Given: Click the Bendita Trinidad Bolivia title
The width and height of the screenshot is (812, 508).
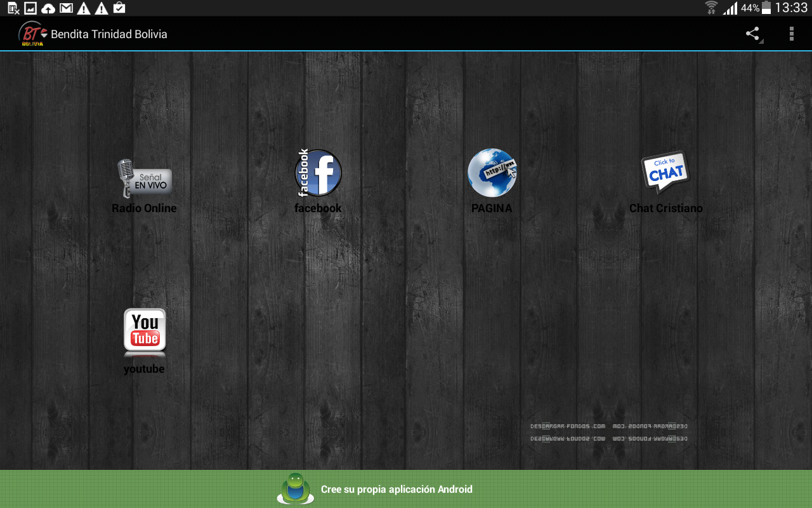Looking at the screenshot, I should click(109, 34).
